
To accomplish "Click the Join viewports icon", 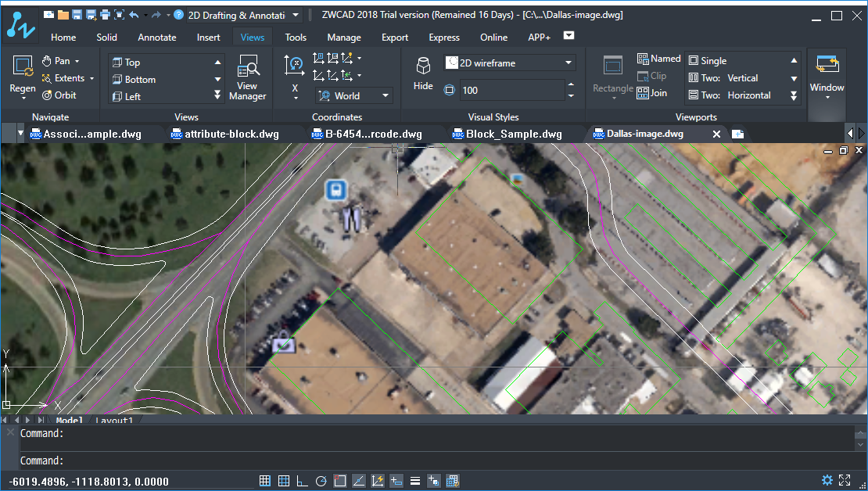I will pyautogui.click(x=652, y=93).
